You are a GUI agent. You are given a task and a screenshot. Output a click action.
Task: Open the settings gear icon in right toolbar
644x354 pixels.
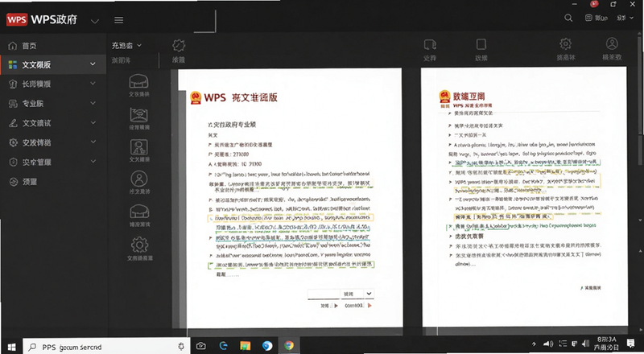point(566,44)
